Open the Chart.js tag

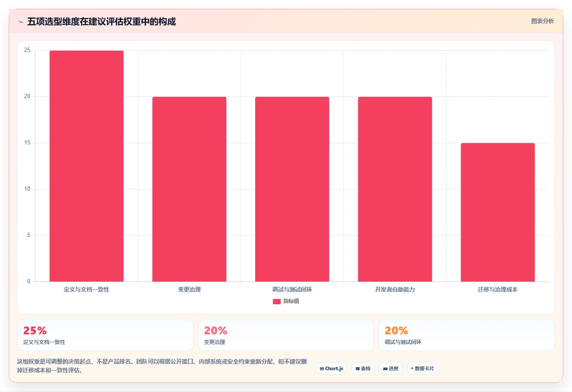pos(331,368)
